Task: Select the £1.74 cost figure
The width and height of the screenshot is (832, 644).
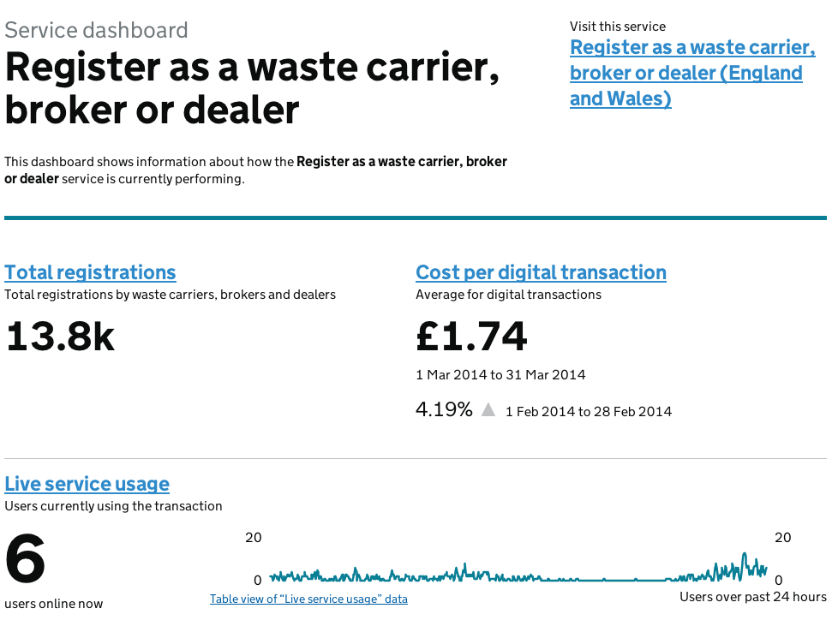Action: (471, 336)
